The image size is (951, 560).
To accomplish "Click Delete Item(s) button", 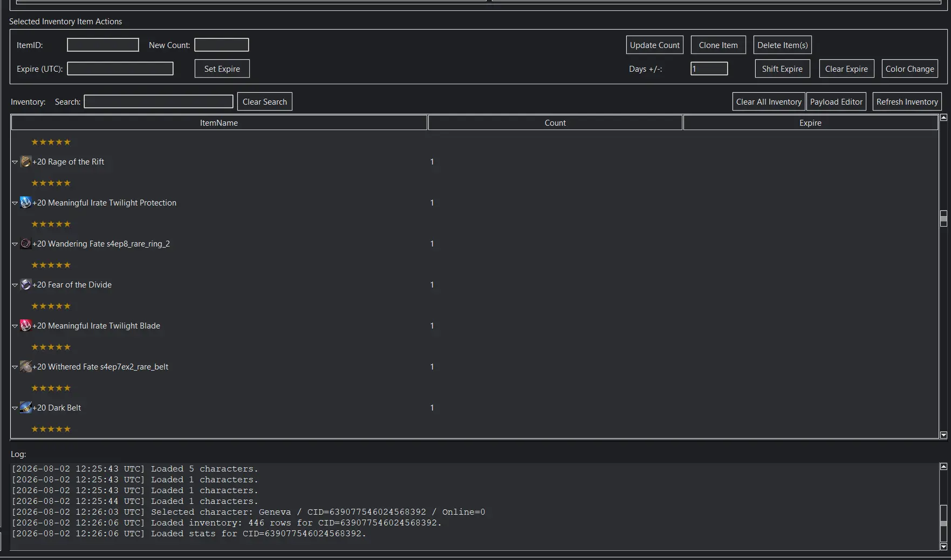I will pos(782,45).
